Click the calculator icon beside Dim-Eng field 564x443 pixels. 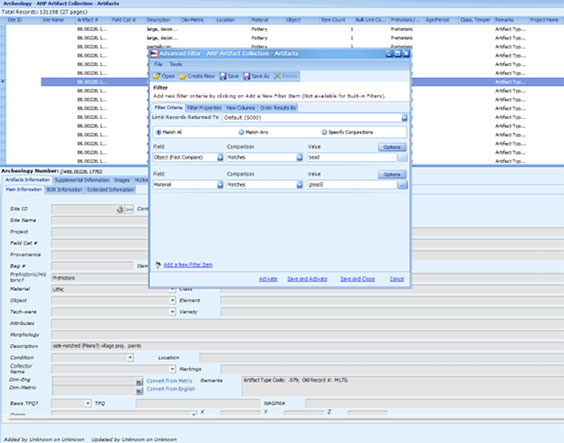click(139, 382)
